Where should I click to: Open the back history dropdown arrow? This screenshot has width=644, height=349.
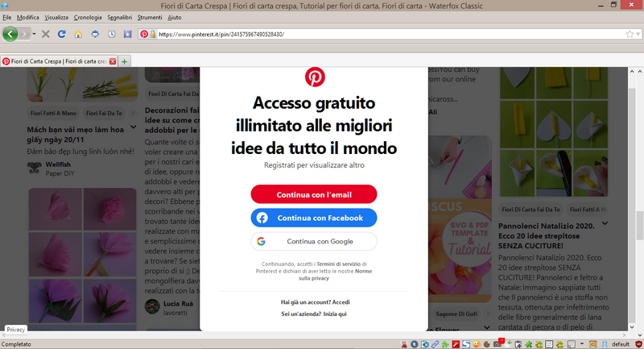click(34, 34)
